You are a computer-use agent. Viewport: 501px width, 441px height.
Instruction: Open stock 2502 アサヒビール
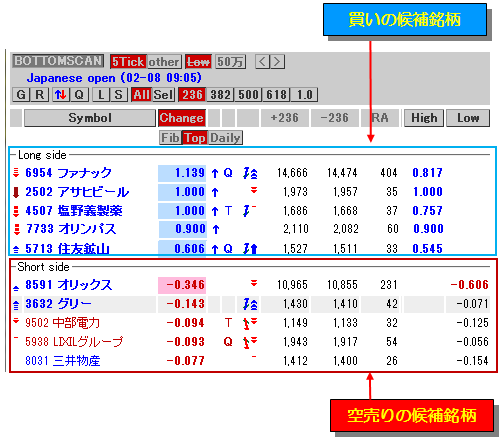point(77,192)
